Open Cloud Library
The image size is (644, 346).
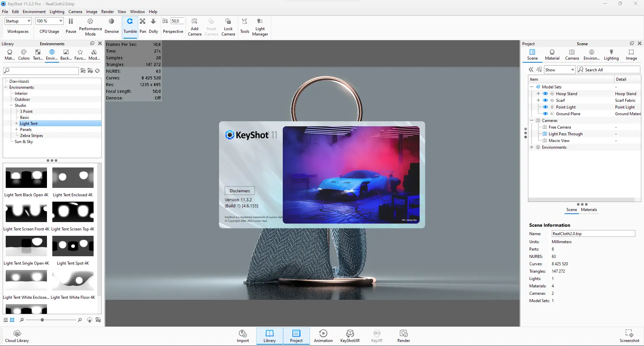point(17,336)
